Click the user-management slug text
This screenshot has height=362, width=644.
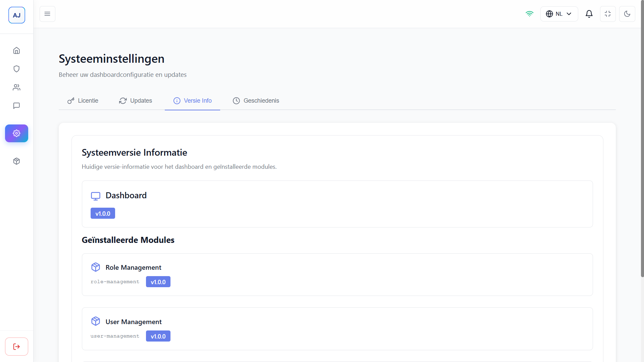(115, 336)
